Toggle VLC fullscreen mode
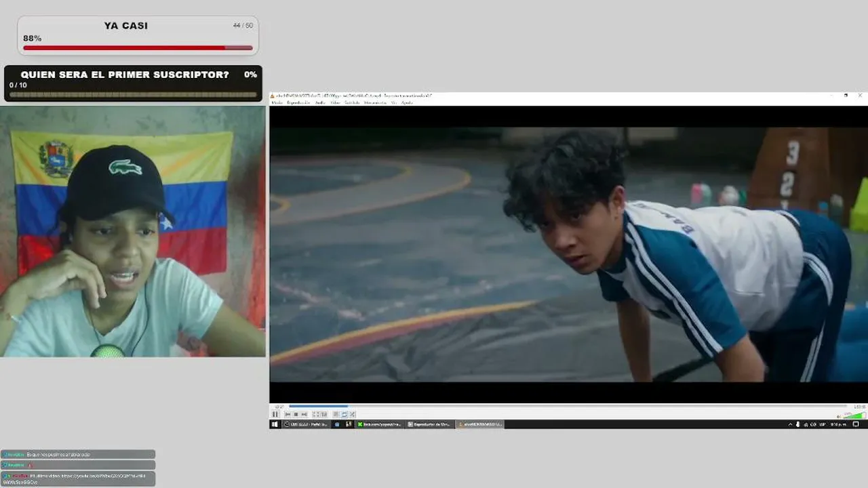This screenshot has width=868, height=488. [315, 414]
